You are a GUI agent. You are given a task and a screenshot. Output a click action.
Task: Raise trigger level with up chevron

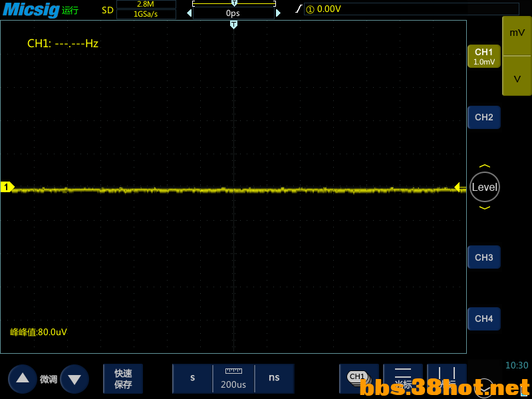[x=485, y=166]
